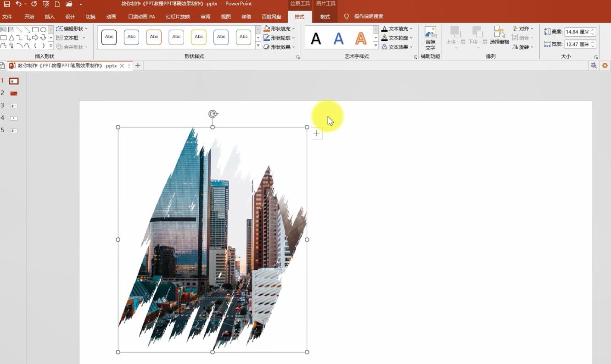This screenshot has width=611, height=364.
Task: Click the 高度 height input field
Action: (580, 32)
